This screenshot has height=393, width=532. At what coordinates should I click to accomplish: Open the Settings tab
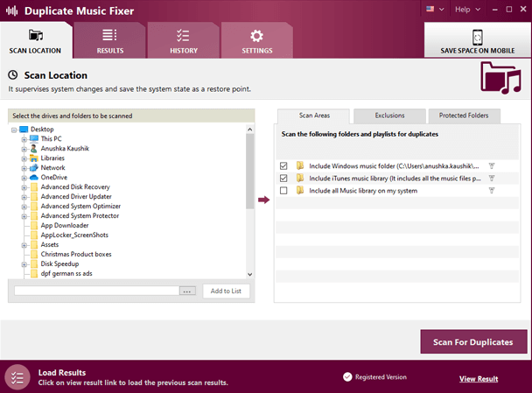click(257, 41)
